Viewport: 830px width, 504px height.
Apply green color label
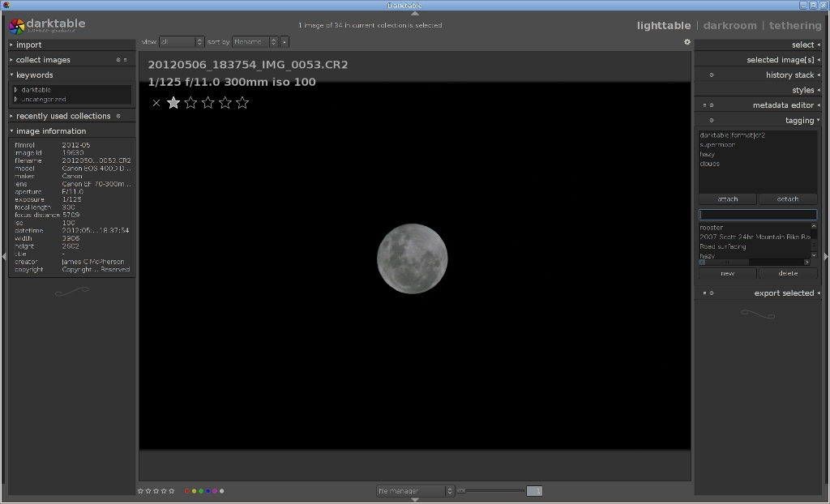(x=201, y=491)
